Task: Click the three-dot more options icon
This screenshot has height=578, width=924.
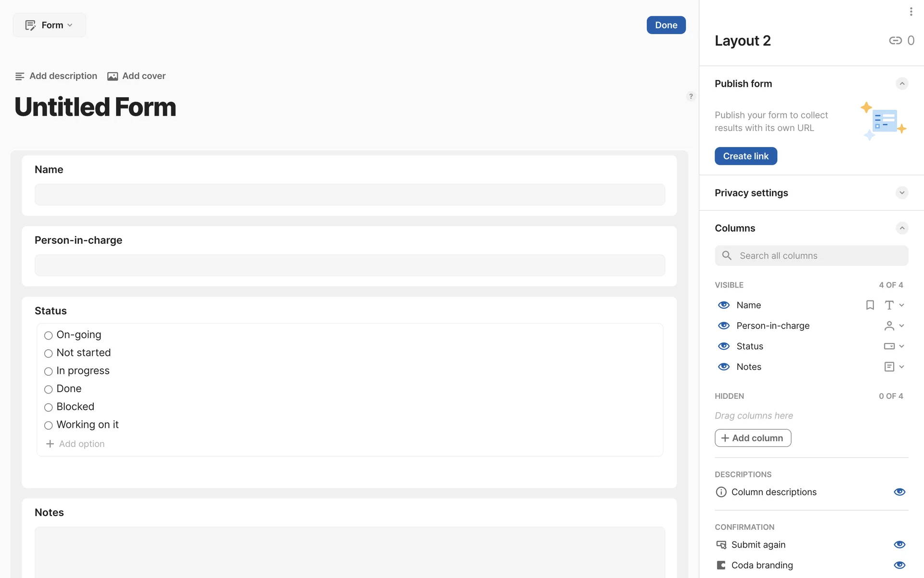Action: (x=911, y=12)
